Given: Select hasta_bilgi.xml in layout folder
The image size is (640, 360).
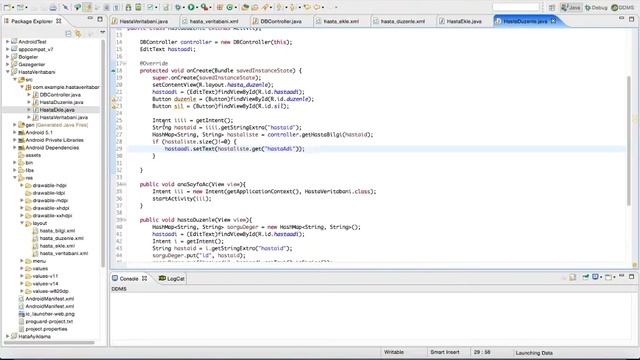Looking at the screenshot, I should point(57,231).
